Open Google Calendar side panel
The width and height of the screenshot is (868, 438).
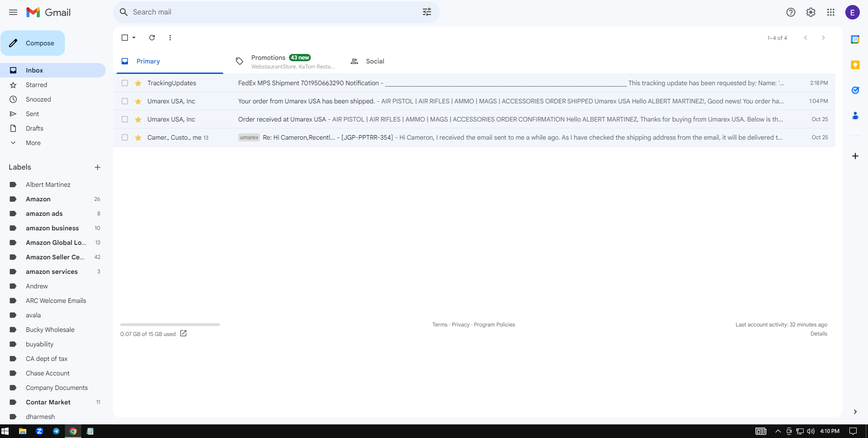pyautogui.click(x=855, y=39)
